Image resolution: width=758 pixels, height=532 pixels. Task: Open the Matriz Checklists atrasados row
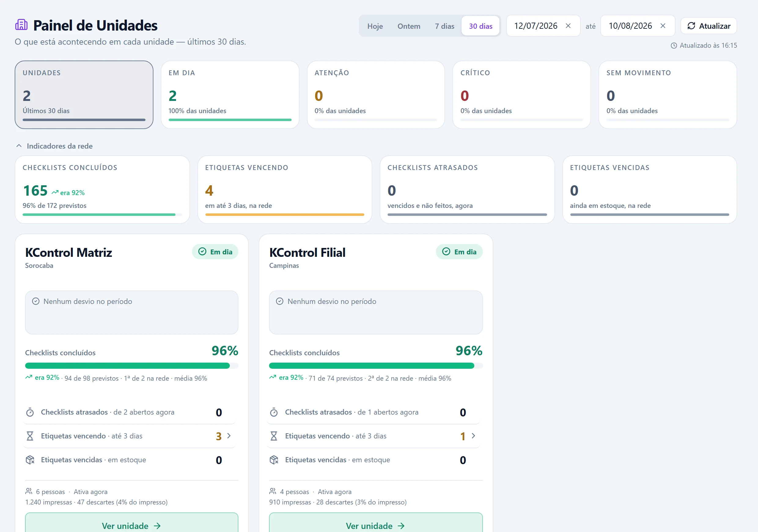129,412
